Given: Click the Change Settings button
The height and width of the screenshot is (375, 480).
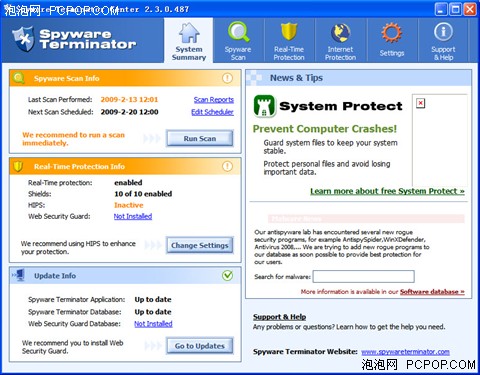Looking at the screenshot, I should pyautogui.click(x=200, y=245).
